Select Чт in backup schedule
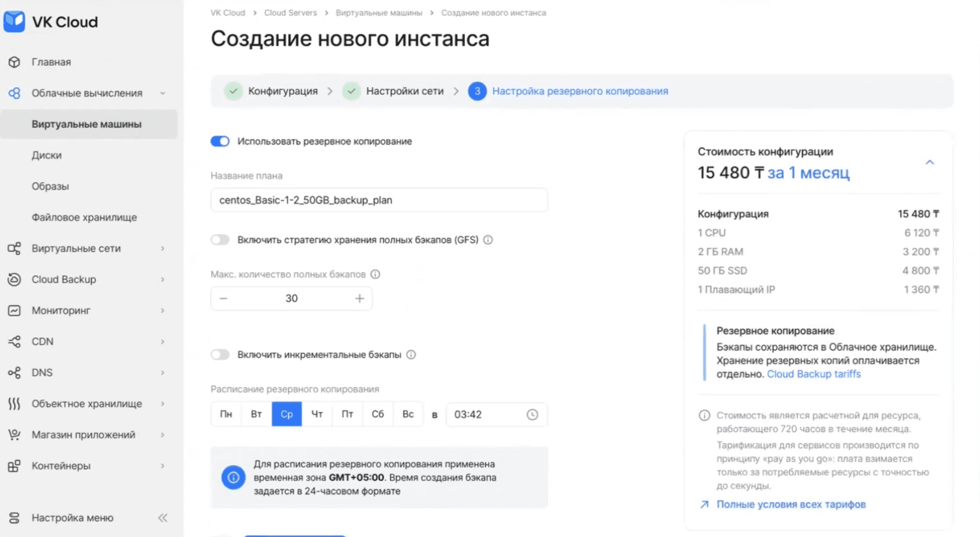980x537 pixels. pyautogui.click(x=317, y=414)
